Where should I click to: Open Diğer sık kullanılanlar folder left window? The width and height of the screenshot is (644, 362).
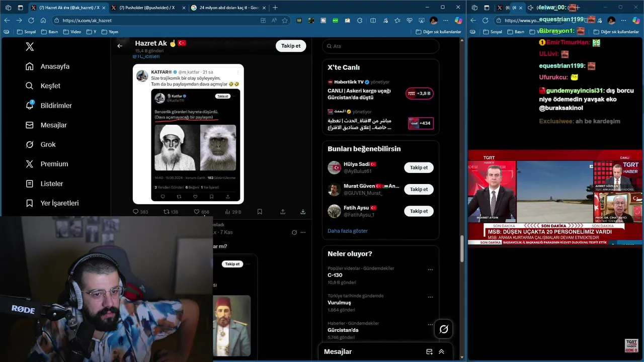[438, 32]
